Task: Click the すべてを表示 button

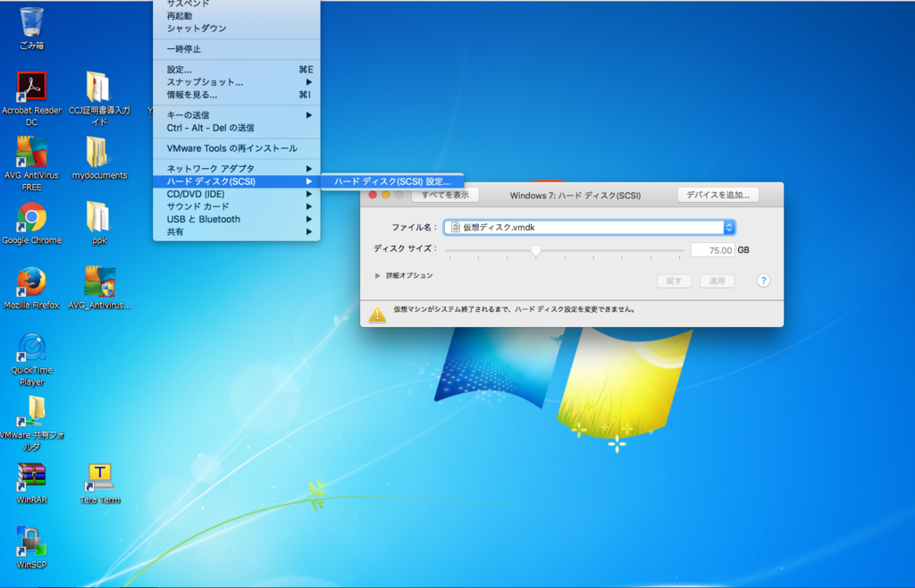Action: (445, 195)
